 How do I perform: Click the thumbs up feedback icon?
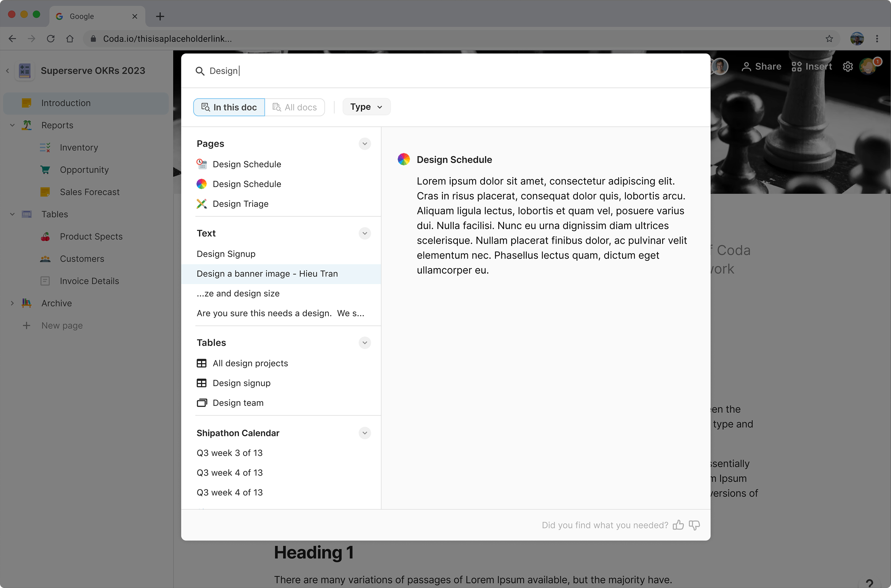tap(678, 525)
